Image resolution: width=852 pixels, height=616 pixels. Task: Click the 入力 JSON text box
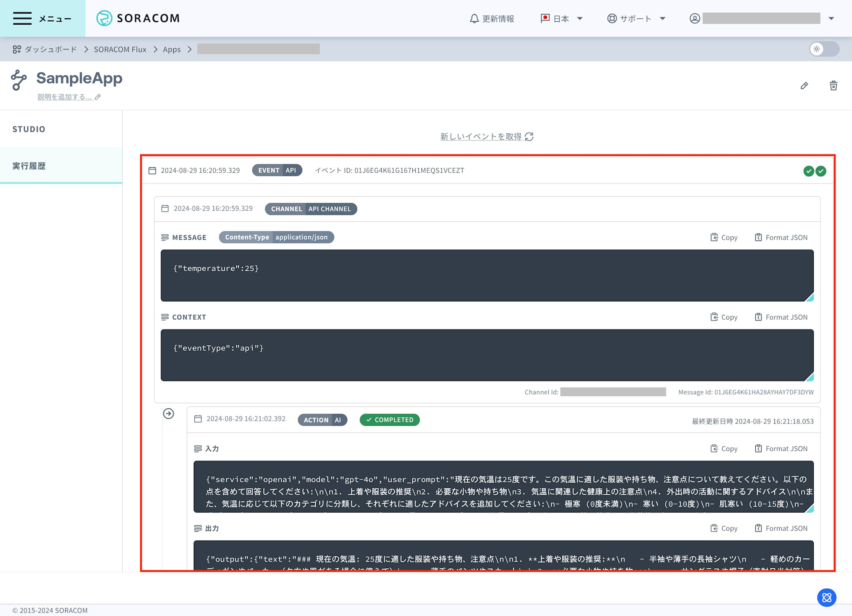point(504,487)
